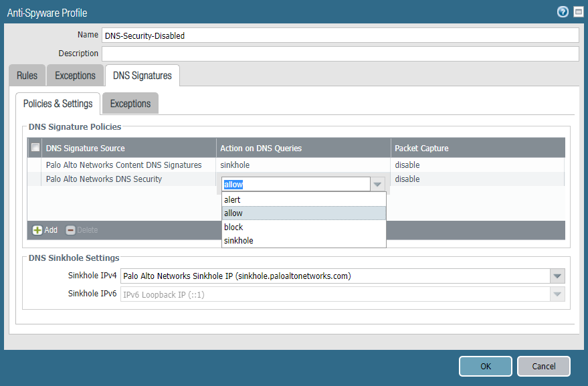Image resolution: width=588 pixels, height=386 pixels.
Task: Toggle the select-all checkbox in table header
Action: click(x=35, y=148)
